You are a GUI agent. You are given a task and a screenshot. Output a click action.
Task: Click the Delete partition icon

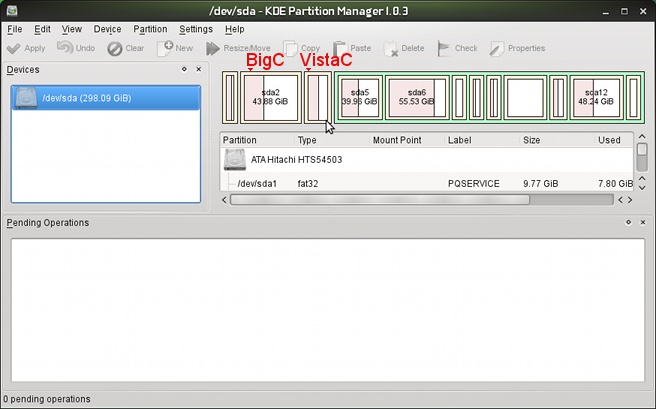(390, 48)
